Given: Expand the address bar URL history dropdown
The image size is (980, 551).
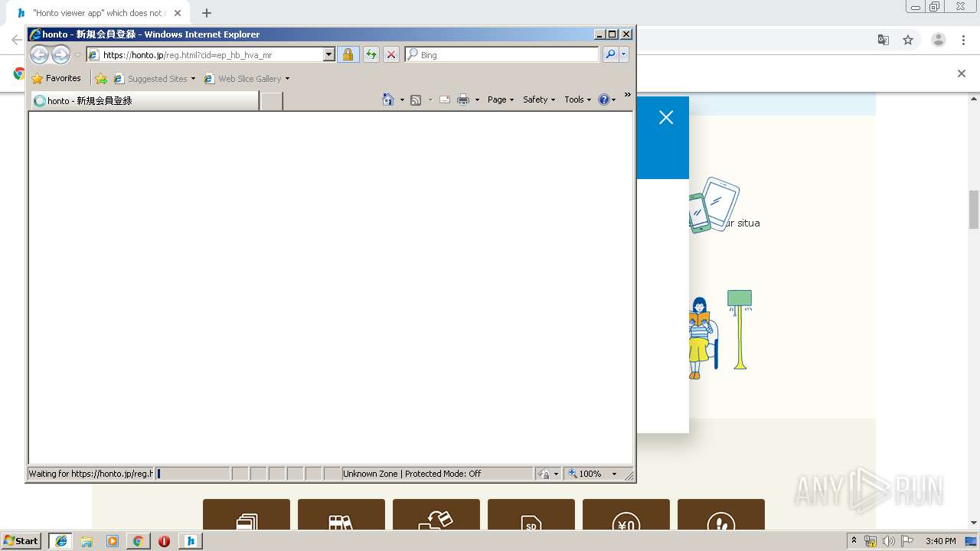Looking at the screenshot, I should point(329,55).
